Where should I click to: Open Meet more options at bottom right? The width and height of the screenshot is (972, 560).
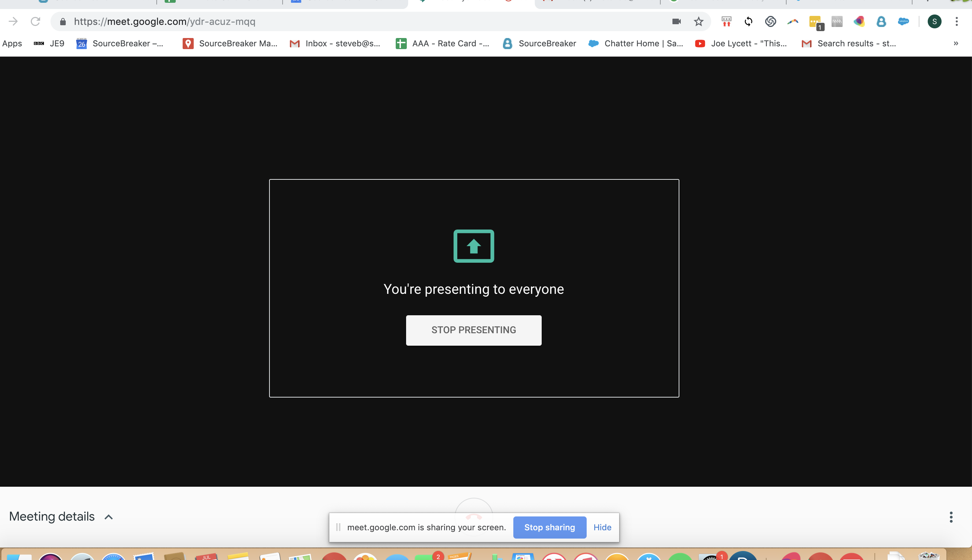click(x=951, y=517)
